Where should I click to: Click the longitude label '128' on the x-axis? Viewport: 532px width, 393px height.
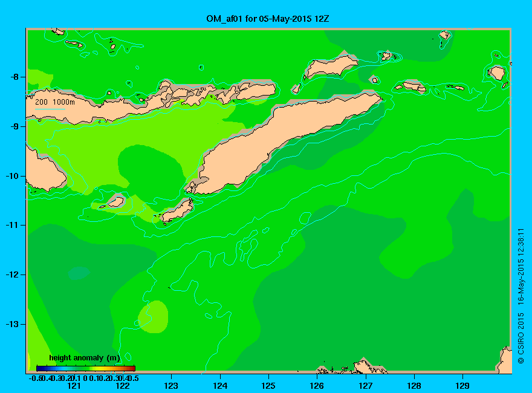(414, 386)
